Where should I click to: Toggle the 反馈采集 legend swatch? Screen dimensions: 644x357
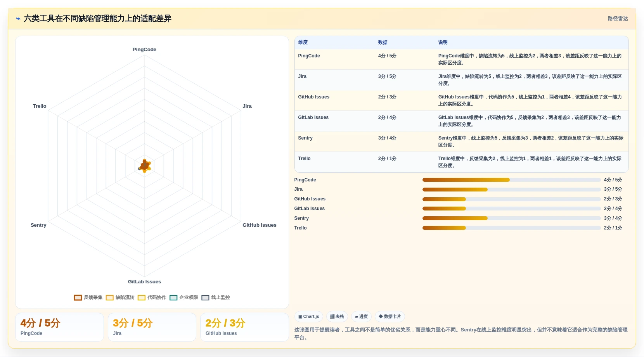point(78,298)
